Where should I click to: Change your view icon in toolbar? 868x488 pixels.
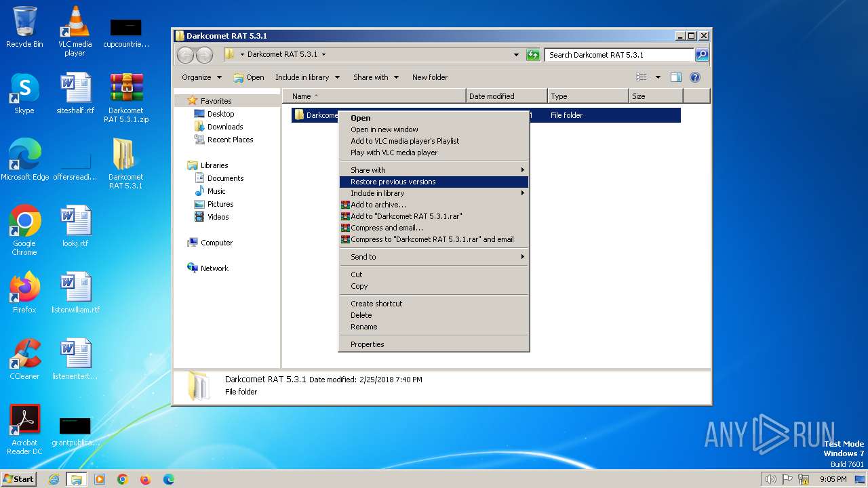point(642,77)
